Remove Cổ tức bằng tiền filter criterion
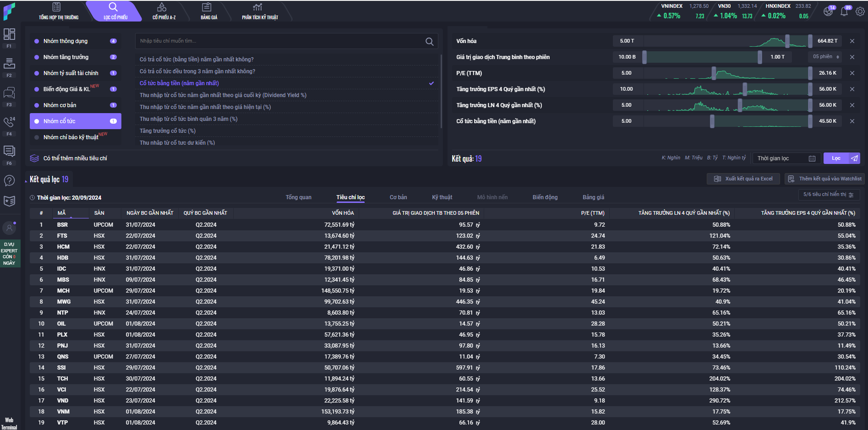This screenshot has height=430, width=868. click(852, 121)
